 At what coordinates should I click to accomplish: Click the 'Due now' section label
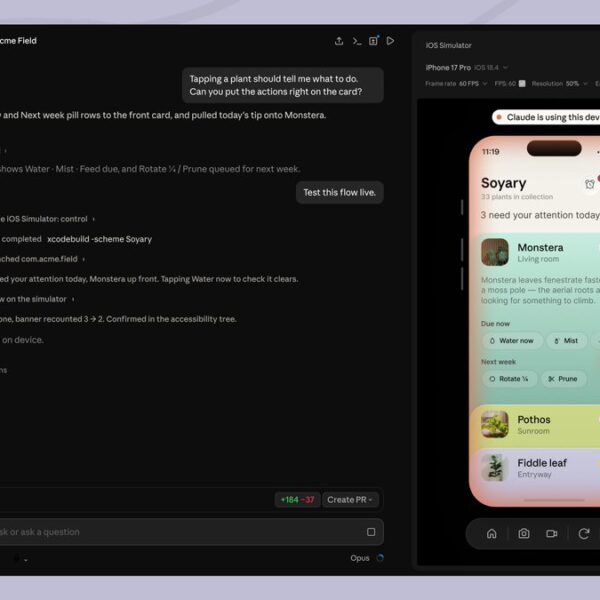pos(495,324)
